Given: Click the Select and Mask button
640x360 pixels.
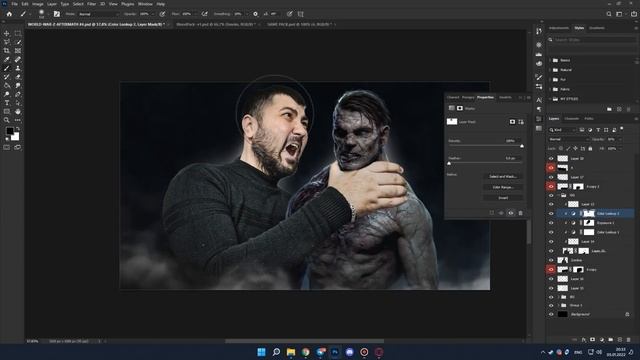Looking at the screenshot, I should coord(503,176).
